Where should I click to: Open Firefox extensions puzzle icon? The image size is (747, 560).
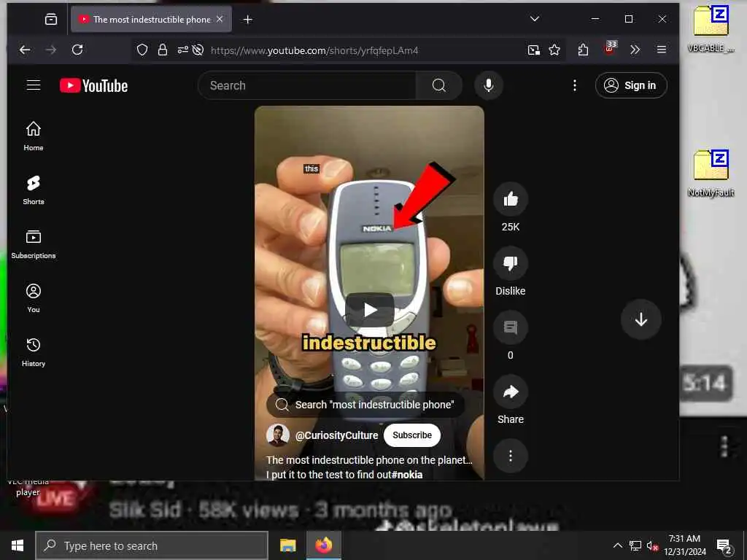(x=583, y=50)
